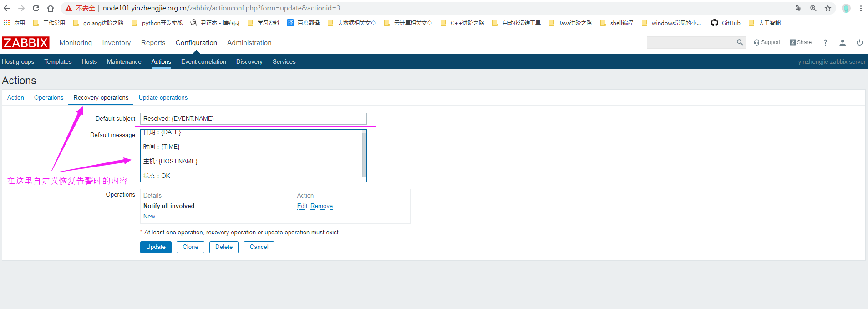Expand the C++进阶之路 bookmark folder
868x309 pixels.
point(462,23)
